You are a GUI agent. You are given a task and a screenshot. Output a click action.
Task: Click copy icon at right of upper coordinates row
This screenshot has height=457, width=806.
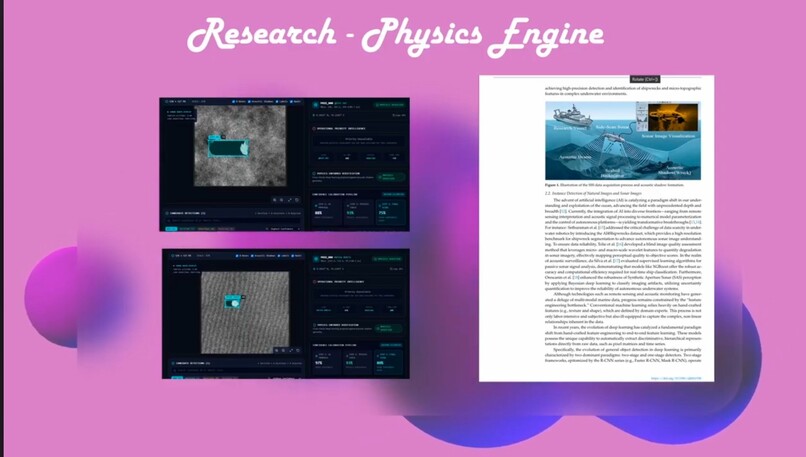pos(394,115)
